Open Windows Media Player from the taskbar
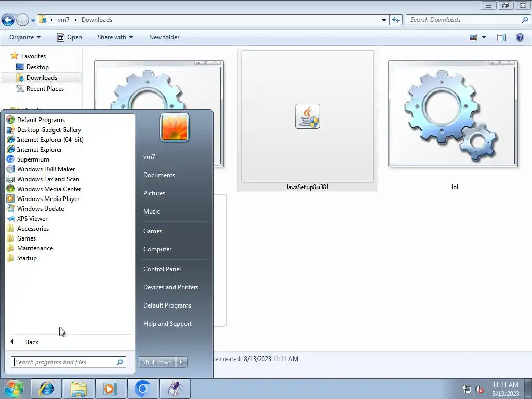The width and height of the screenshot is (532, 399). 110,389
